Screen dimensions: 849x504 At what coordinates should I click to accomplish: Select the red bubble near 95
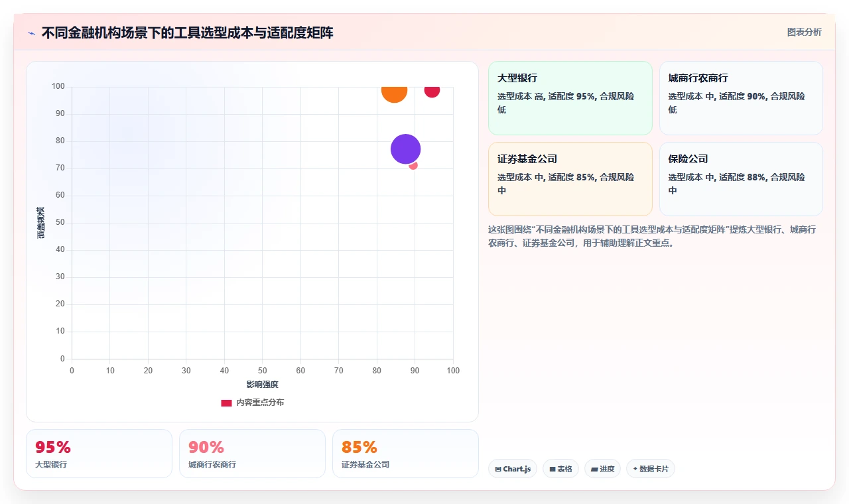432,92
